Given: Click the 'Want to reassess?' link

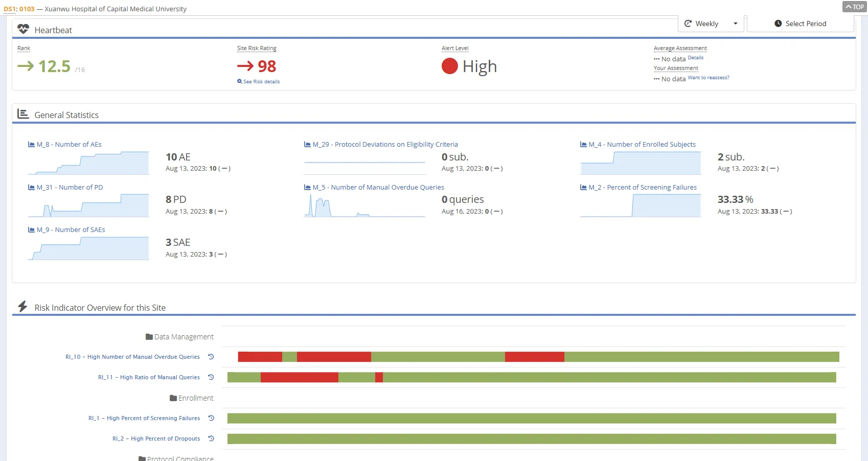Looking at the screenshot, I should (708, 78).
